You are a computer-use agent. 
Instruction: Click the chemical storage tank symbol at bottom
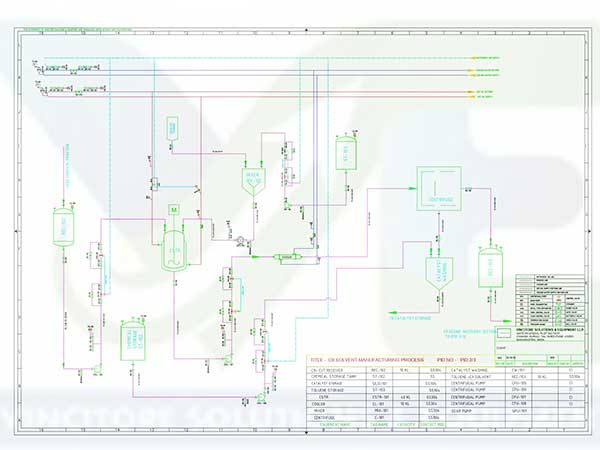(133, 339)
